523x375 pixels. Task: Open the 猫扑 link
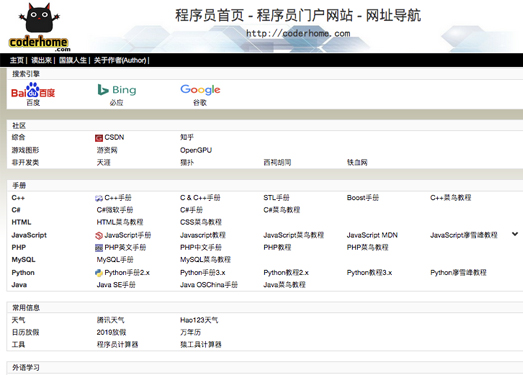click(187, 162)
